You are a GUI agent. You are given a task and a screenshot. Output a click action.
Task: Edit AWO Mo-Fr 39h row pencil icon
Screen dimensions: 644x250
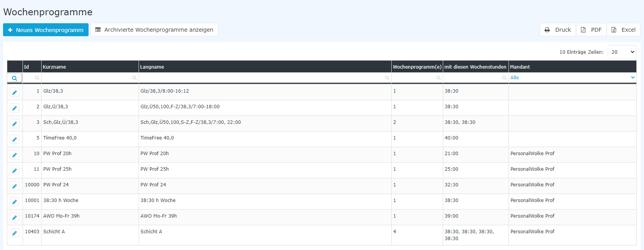tap(15, 218)
